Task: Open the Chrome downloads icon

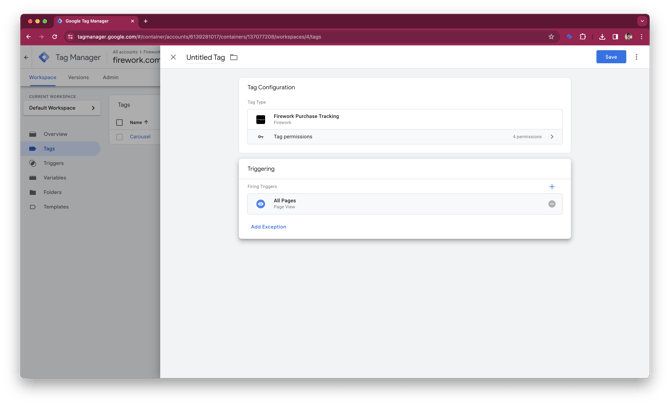Action: [602, 36]
